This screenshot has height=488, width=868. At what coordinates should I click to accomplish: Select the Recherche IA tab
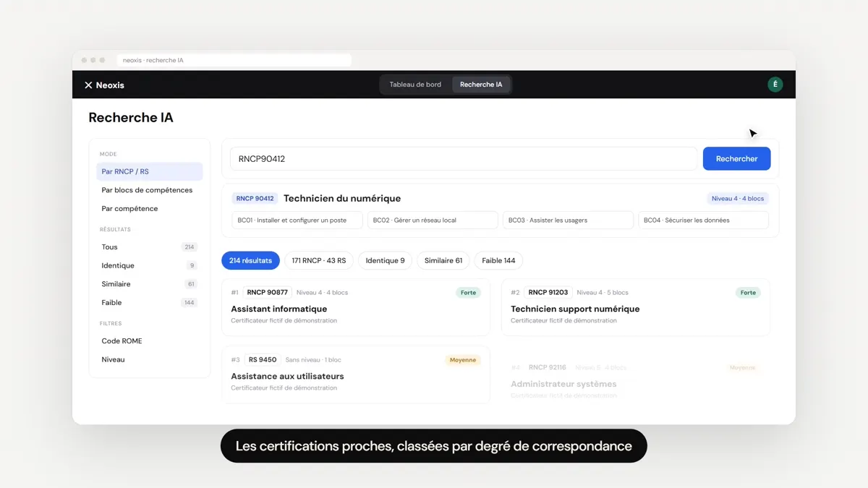481,85
